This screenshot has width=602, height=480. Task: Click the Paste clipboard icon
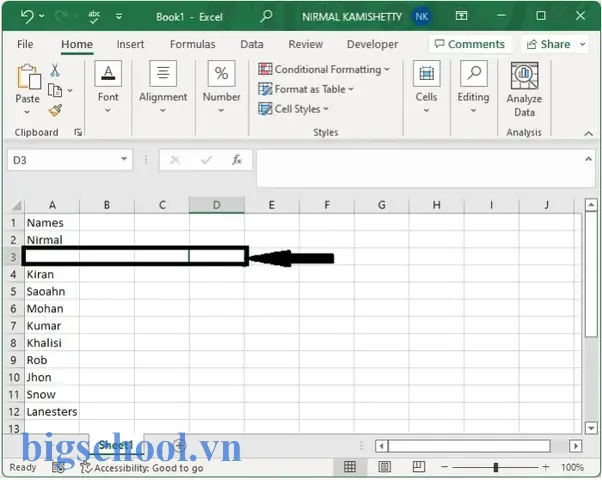point(28,76)
